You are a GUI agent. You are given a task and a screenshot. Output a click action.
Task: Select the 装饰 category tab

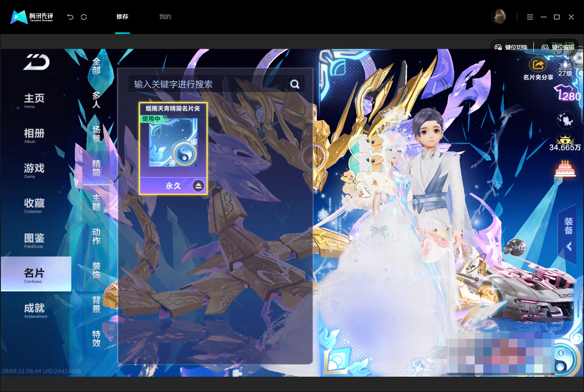[96, 270]
